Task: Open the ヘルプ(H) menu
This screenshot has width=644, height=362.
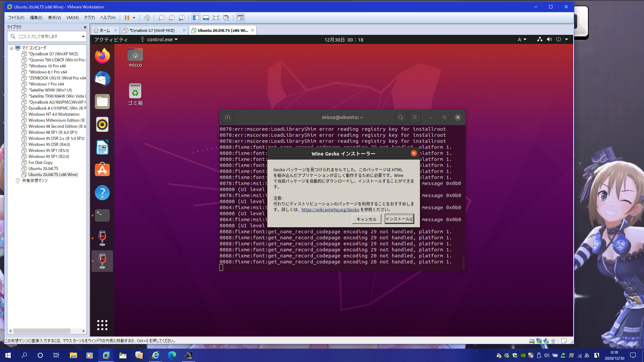Action: click(108, 18)
